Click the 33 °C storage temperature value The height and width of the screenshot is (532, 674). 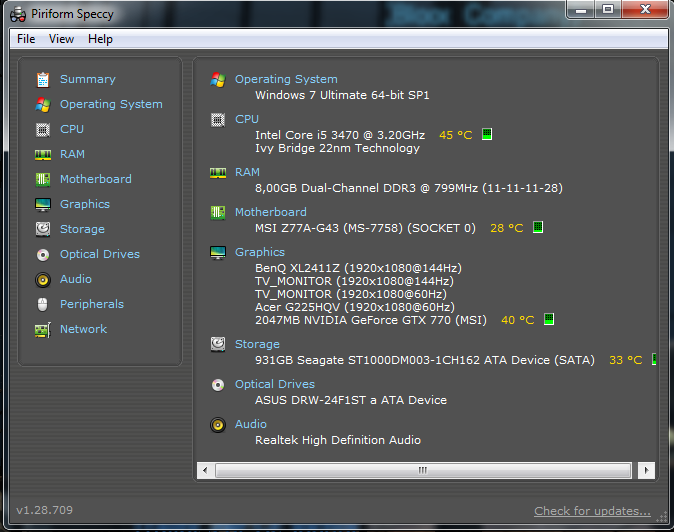click(625, 360)
